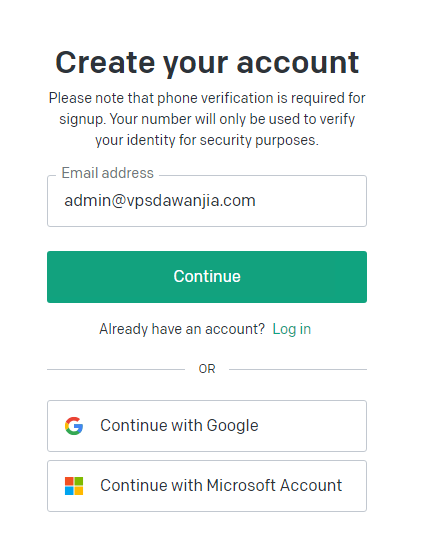Click the word Continue on green button
This screenshot has width=423, height=538.
[x=207, y=276]
